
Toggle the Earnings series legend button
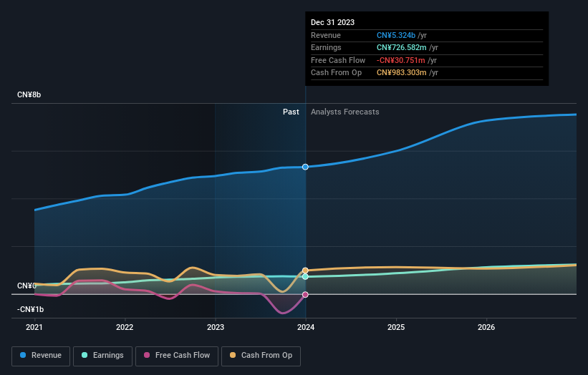pos(102,356)
